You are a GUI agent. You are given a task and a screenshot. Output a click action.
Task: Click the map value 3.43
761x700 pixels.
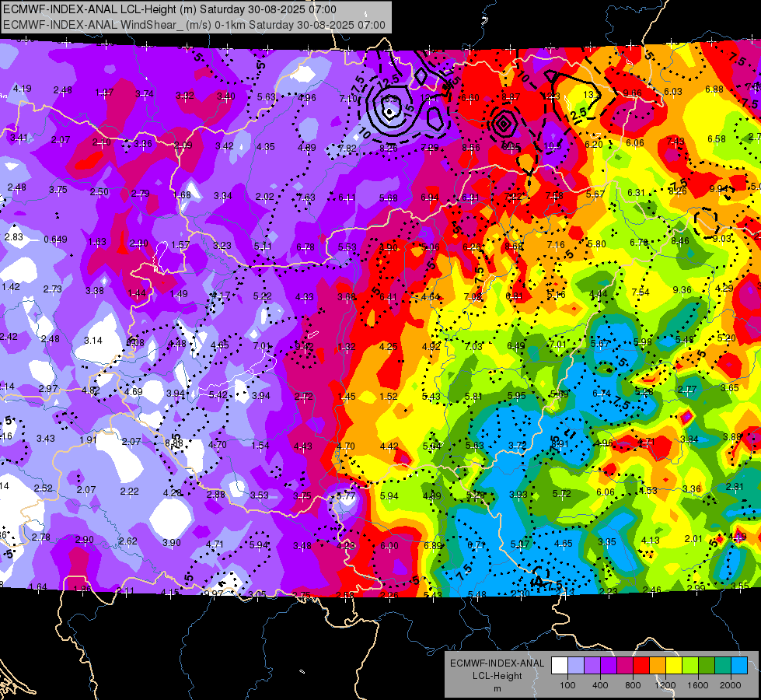[46, 438]
